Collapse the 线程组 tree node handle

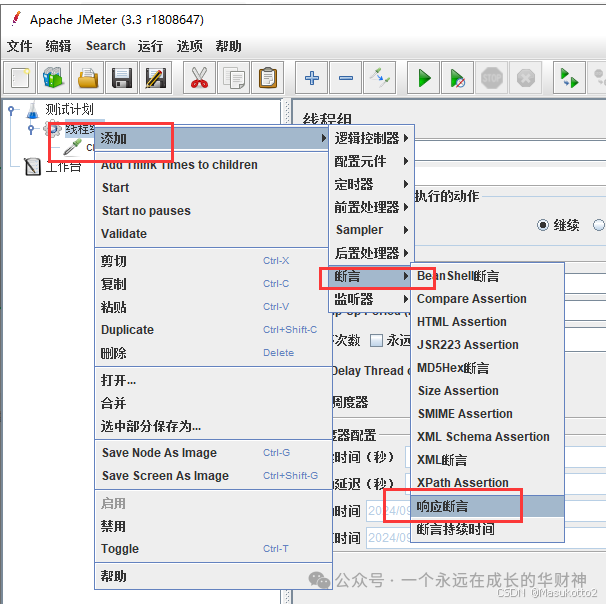click(x=31, y=129)
